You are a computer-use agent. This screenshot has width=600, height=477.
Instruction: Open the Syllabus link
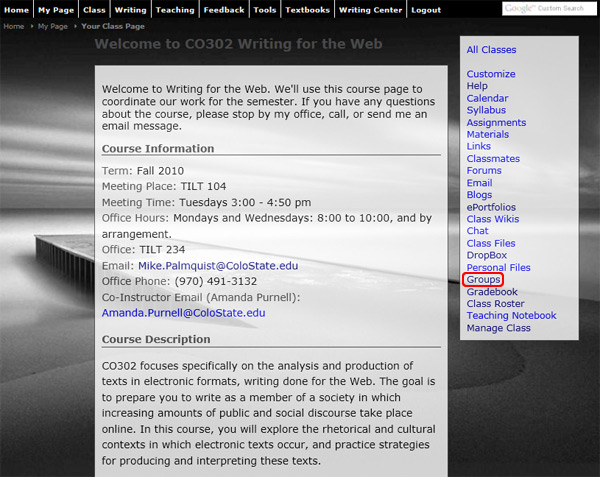[486, 110]
